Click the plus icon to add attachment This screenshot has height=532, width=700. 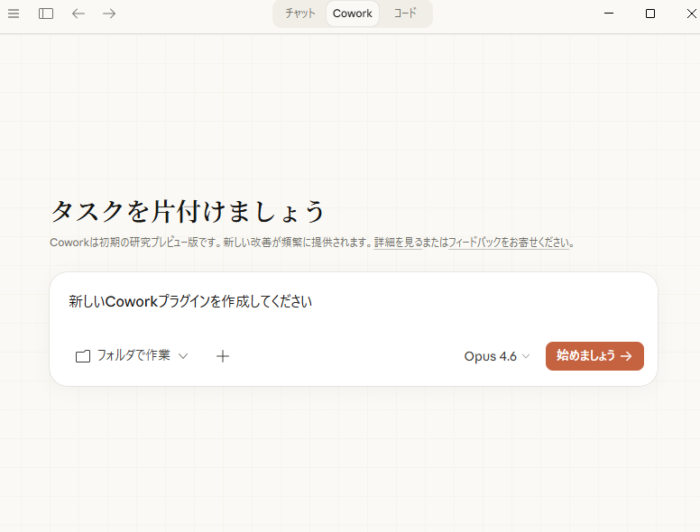[223, 356]
